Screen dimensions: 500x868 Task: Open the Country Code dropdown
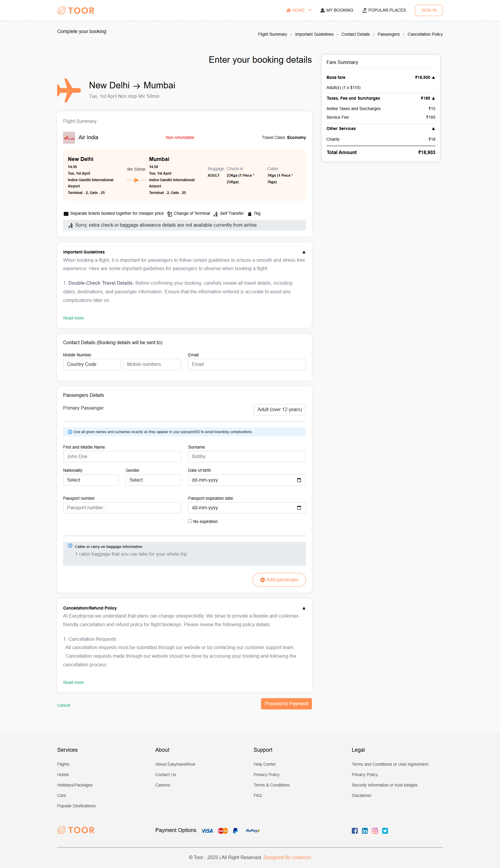pyautogui.click(x=92, y=364)
